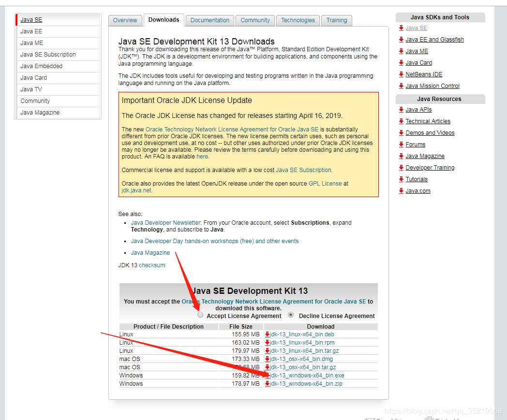Screen dimensions: 507x420
Task: Click download icon for jdk-13_linux-x64_bin.deb
Action: [268, 334]
